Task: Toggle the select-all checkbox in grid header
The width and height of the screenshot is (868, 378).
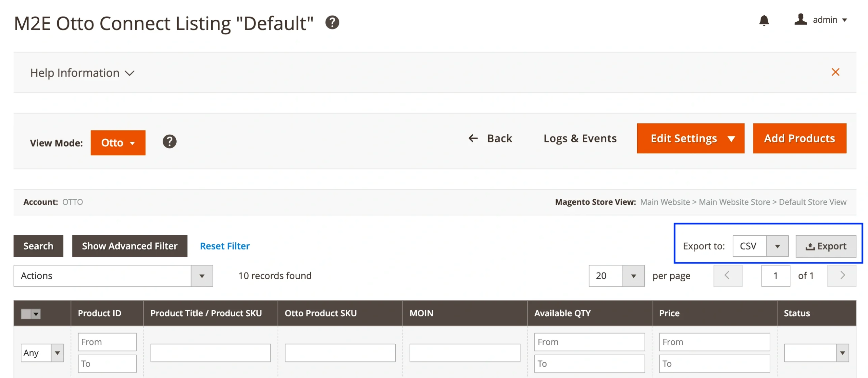Action: point(26,314)
